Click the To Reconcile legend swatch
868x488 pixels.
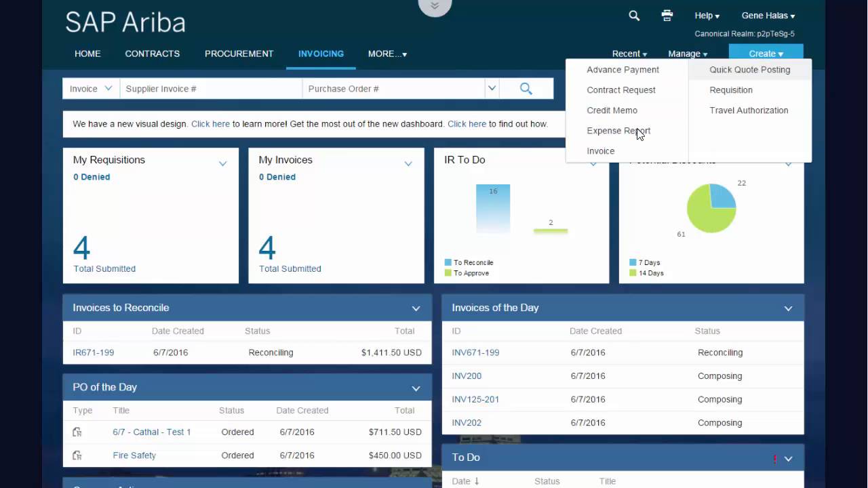(448, 262)
